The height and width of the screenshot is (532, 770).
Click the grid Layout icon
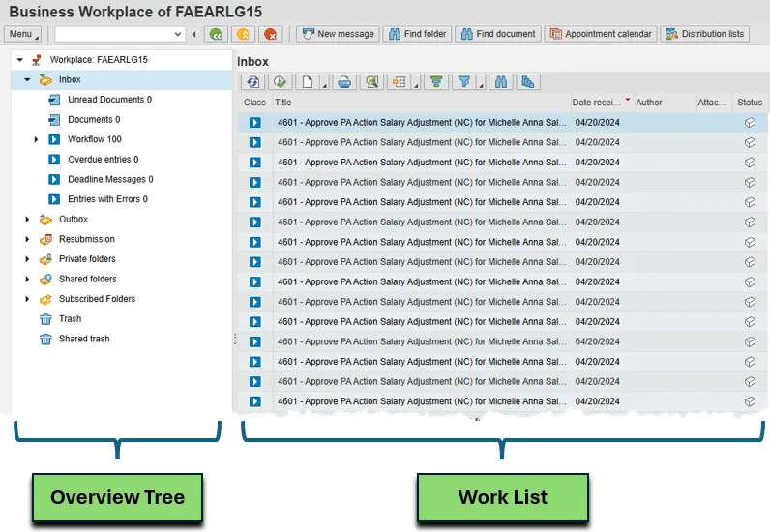(400, 82)
